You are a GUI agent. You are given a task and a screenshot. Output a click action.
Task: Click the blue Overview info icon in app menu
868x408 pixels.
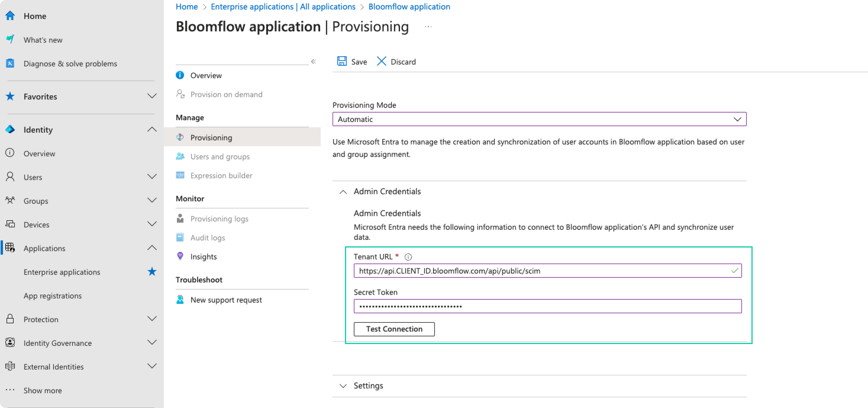pyautogui.click(x=180, y=75)
